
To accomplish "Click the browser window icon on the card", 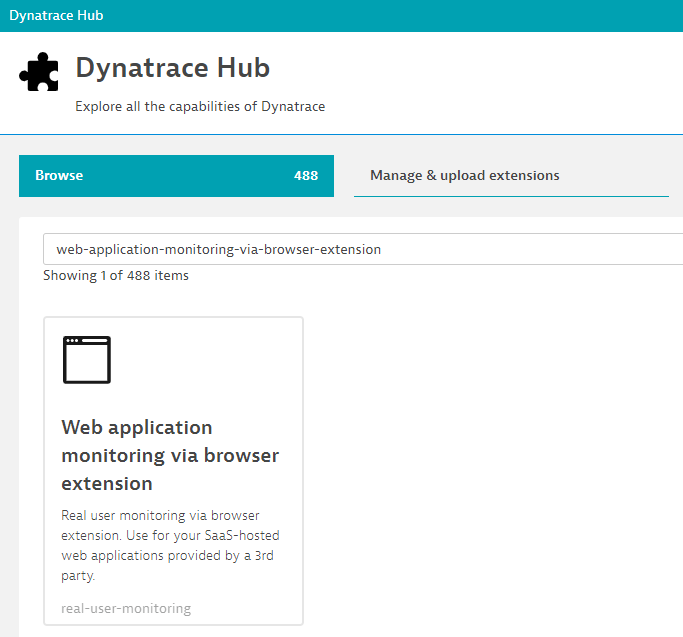I will pos(87,360).
